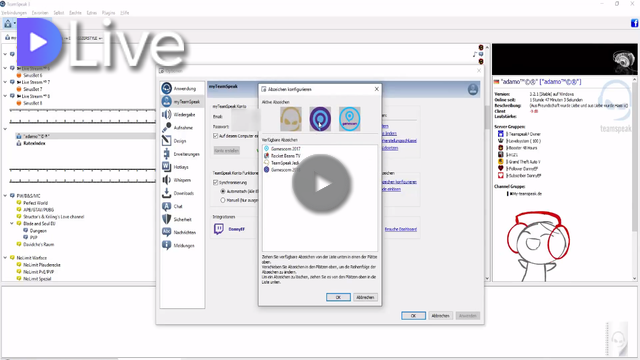Click the Facebook icon in the toolbar
Viewport: 640px width, 360px height.
[x=634, y=24]
